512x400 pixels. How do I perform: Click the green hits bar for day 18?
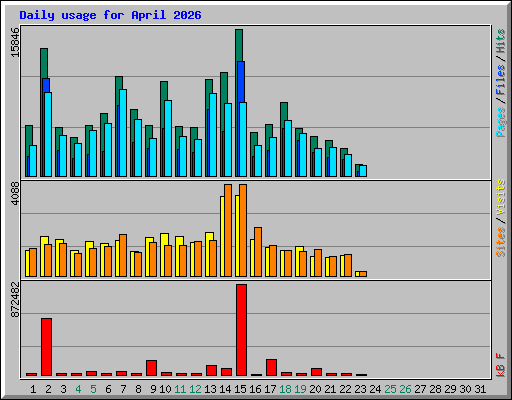pyautogui.click(x=284, y=111)
